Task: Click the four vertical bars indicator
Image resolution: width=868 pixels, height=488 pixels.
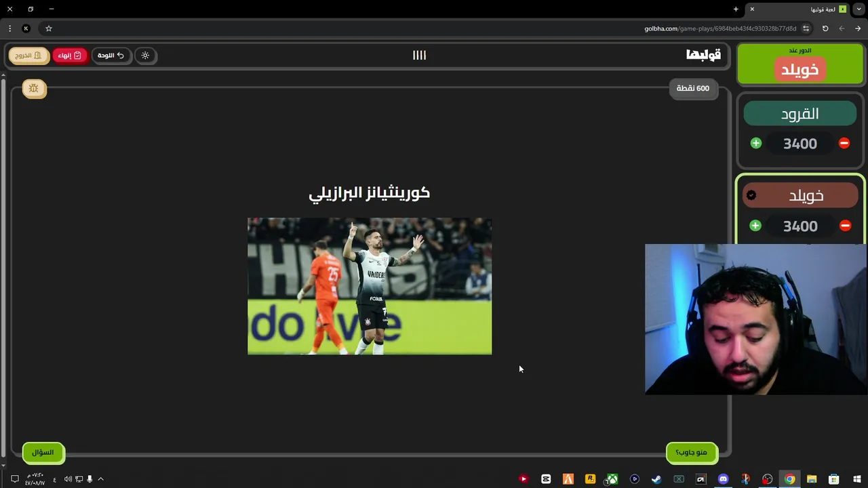Action: click(419, 56)
